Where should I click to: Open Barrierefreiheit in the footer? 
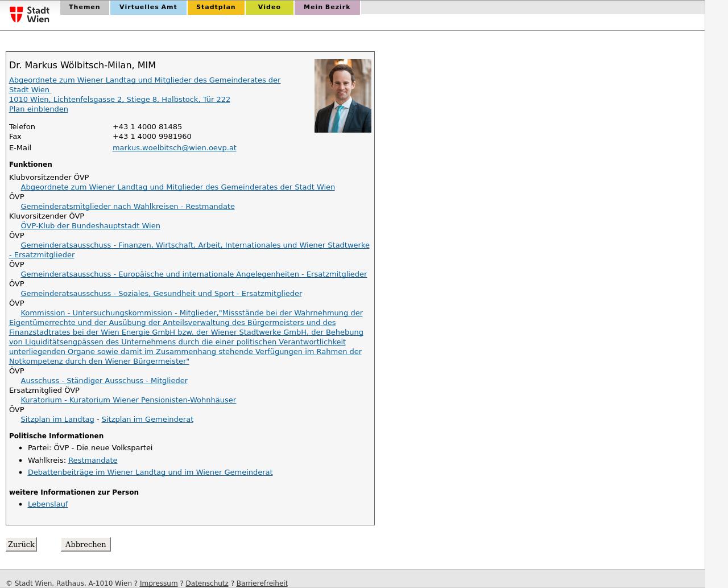tap(262, 583)
